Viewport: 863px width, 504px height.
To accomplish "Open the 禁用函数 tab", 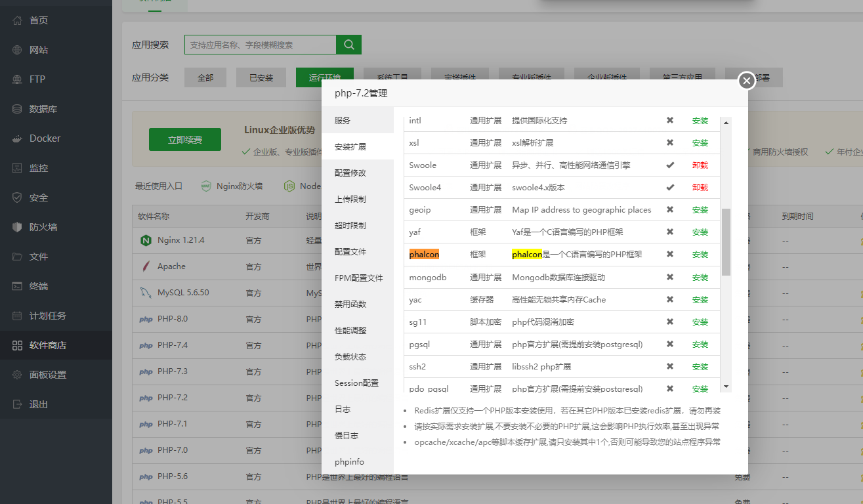I will click(358, 304).
